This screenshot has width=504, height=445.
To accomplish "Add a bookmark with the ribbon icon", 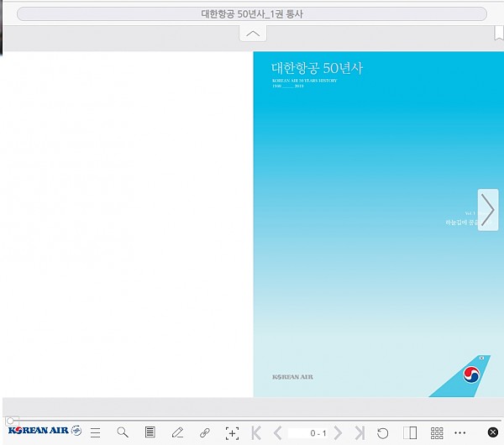I will pyautogui.click(x=498, y=34).
